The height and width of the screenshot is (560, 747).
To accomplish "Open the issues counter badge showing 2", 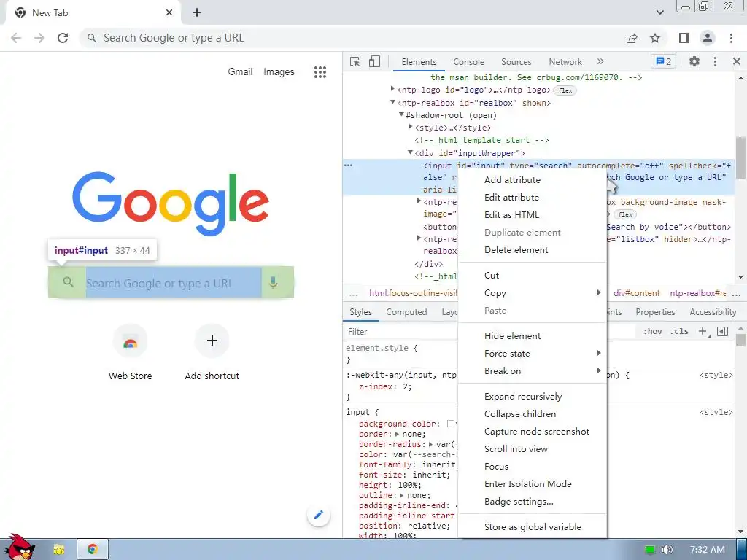I will [663, 61].
